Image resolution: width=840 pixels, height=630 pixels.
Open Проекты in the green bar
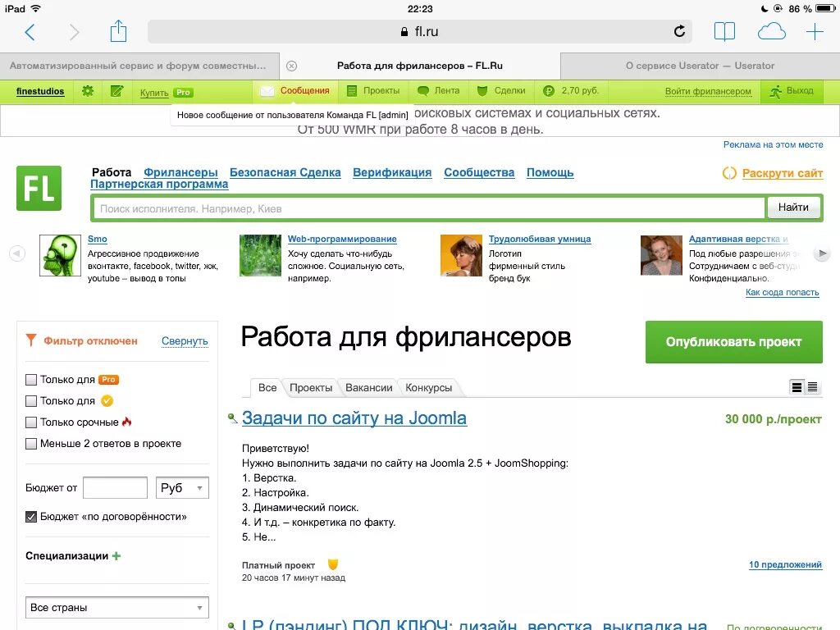[373, 90]
